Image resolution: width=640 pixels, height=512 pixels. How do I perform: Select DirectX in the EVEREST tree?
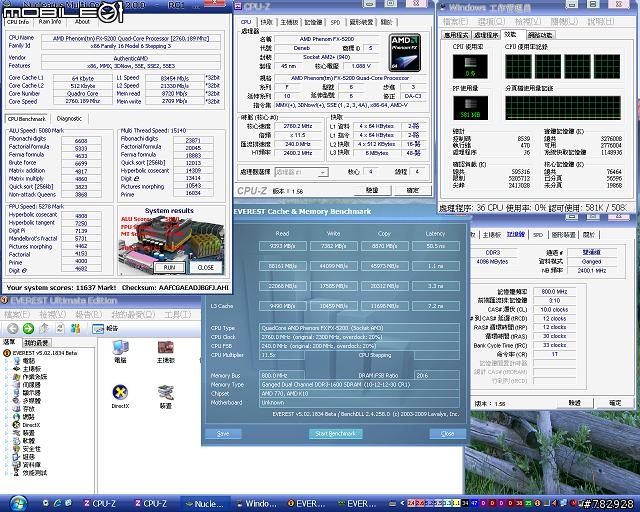tap(27, 425)
